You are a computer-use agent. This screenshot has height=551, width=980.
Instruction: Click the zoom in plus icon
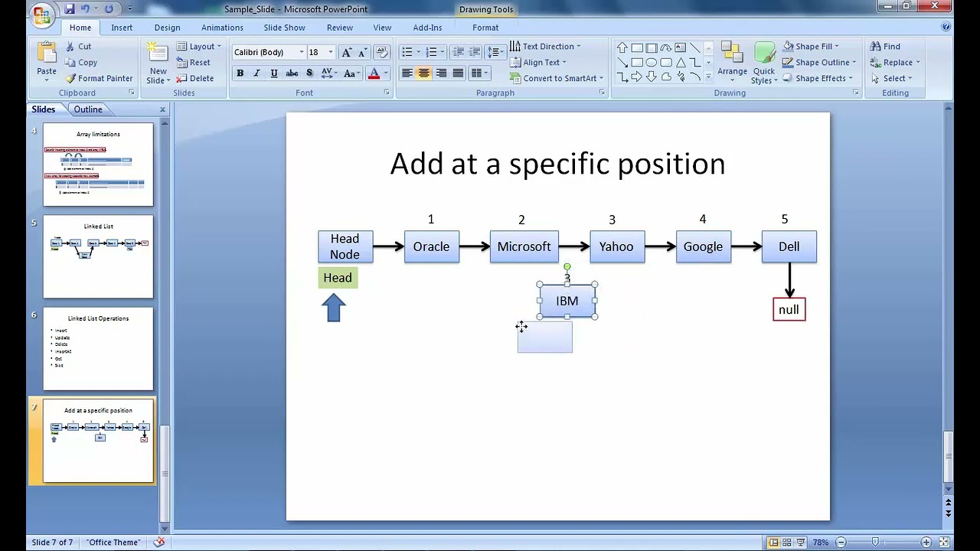click(926, 542)
